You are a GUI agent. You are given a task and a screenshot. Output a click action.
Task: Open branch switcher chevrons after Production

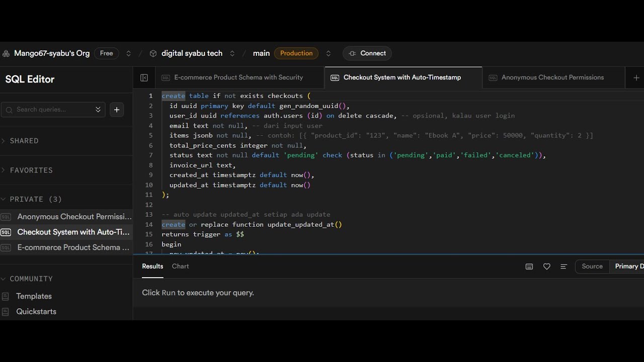coord(329,53)
